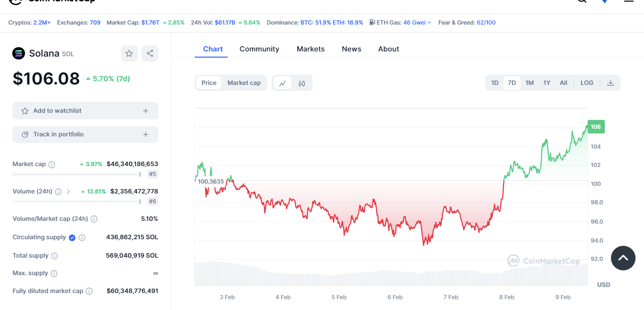The height and width of the screenshot is (310, 644).
Task: Switch to line chart view icon
Action: coord(282,83)
